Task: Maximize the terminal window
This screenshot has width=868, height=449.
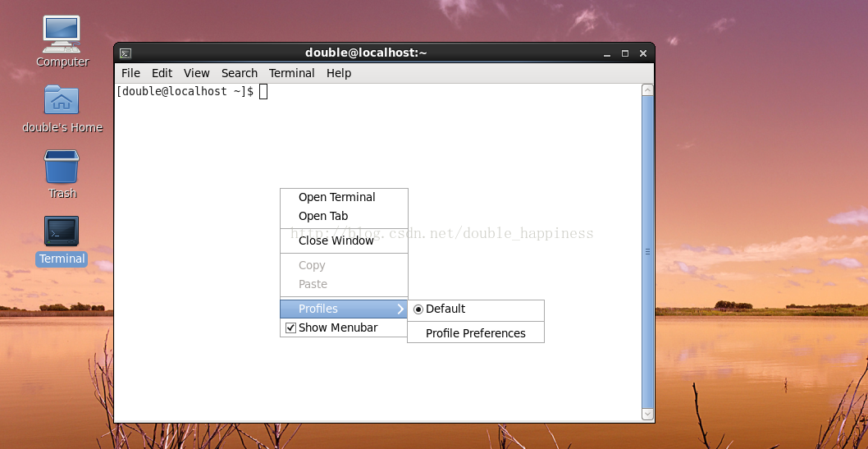Action: pos(625,53)
